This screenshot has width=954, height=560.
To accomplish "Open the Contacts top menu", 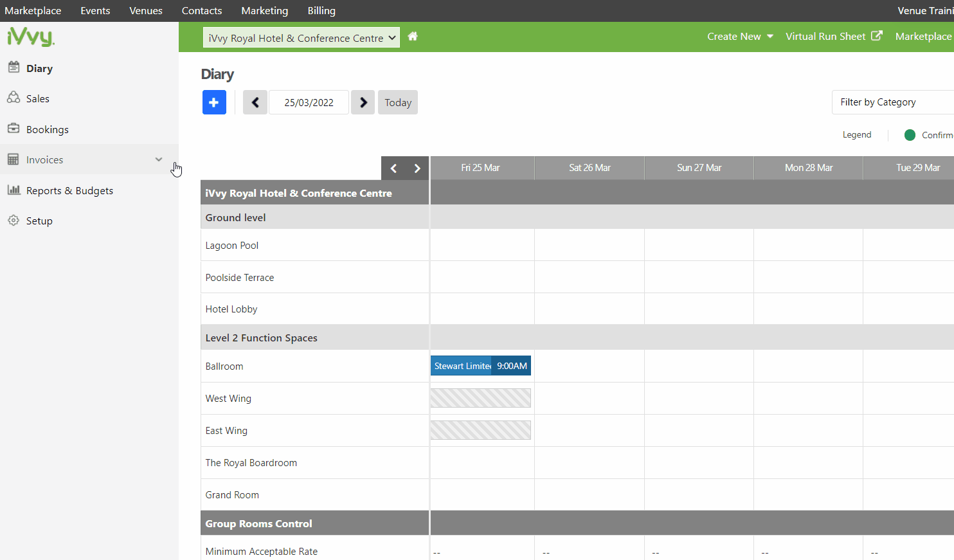I will pyautogui.click(x=202, y=11).
